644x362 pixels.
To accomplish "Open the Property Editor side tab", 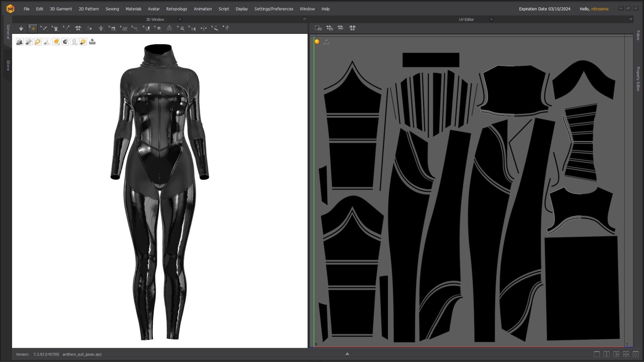I will point(638,79).
